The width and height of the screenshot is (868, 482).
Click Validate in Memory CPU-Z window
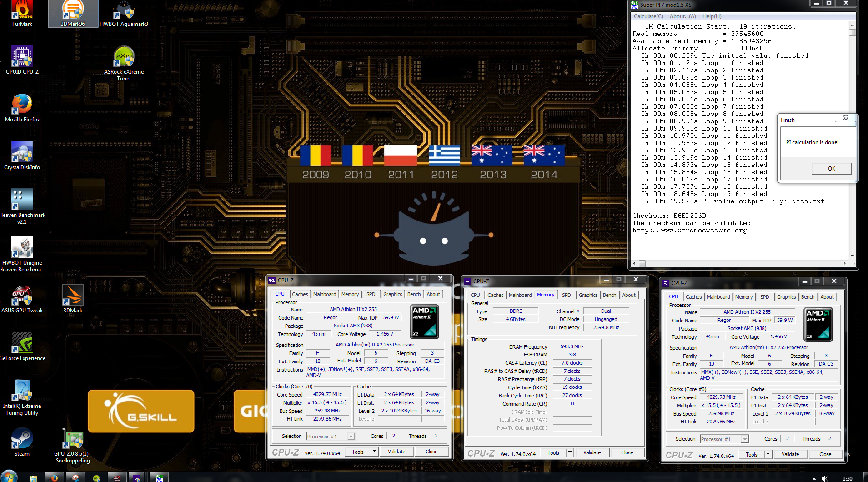[592, 452]
